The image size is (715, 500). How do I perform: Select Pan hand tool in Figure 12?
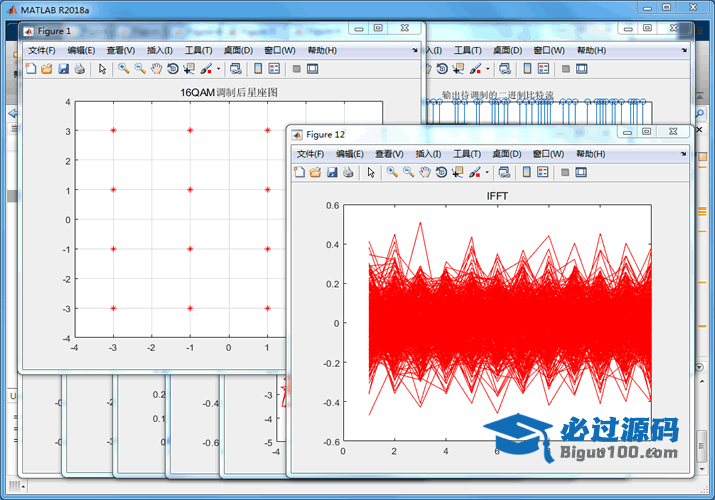tap(425, 172)
